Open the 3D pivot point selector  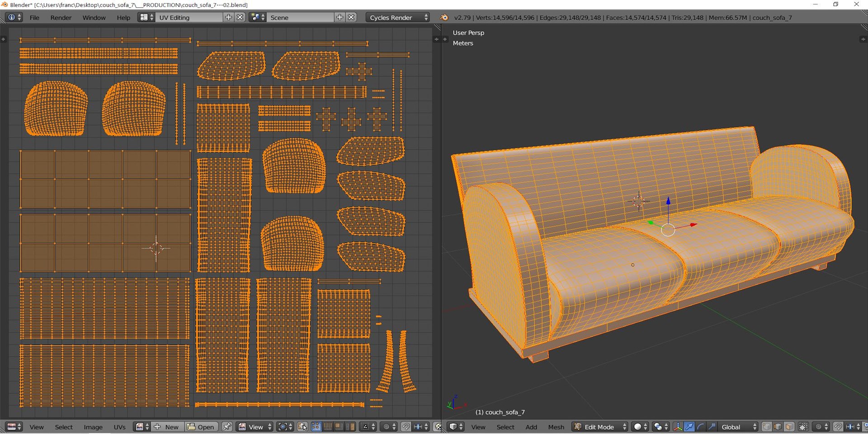coord(661,427)
